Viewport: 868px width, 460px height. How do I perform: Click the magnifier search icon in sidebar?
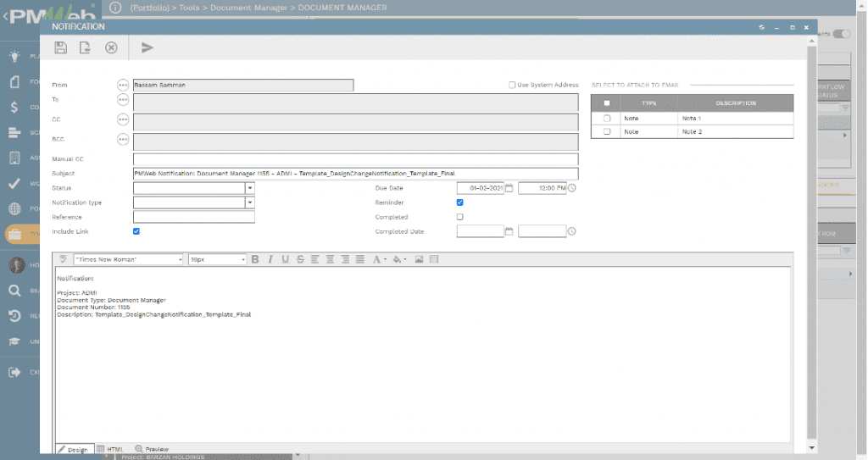point(14,290)
